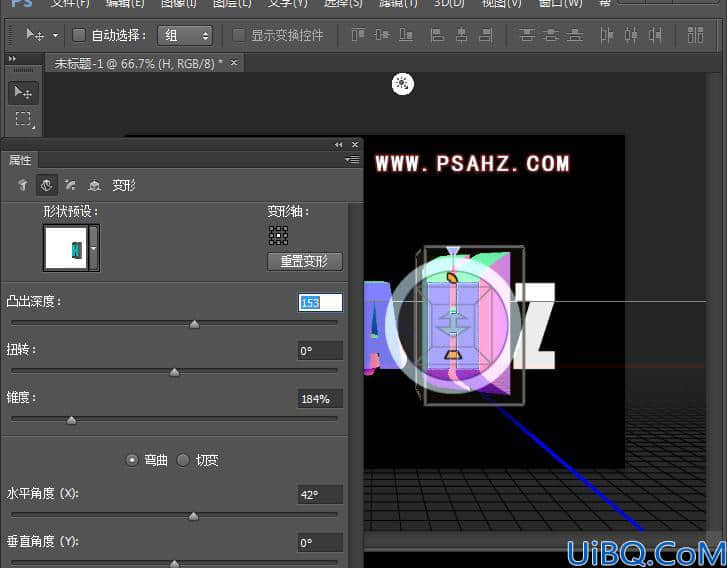727x568 pixels.
Task: Click the align right edges icon
Action: (485, 35)
